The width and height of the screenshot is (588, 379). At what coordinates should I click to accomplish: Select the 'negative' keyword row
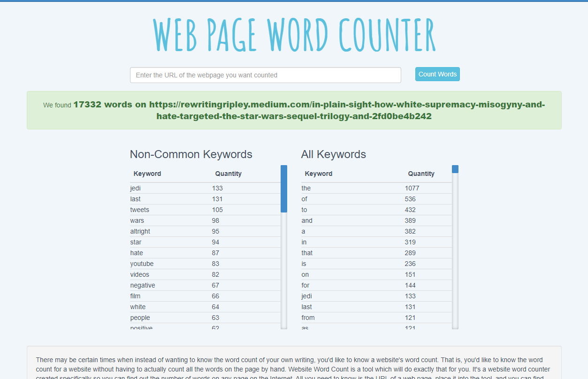205,285
